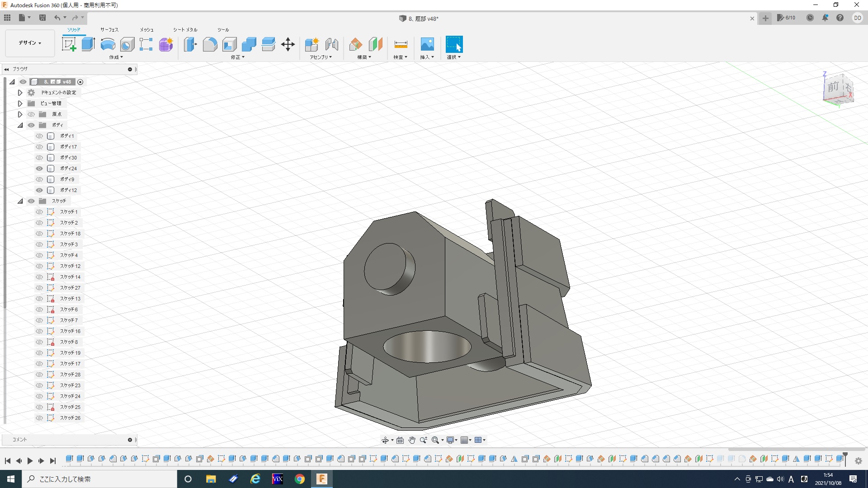The height and width of the screenshot is (488, 868).
Task: Open the デザイン workspace dropdown
Action: click(30, 43)
